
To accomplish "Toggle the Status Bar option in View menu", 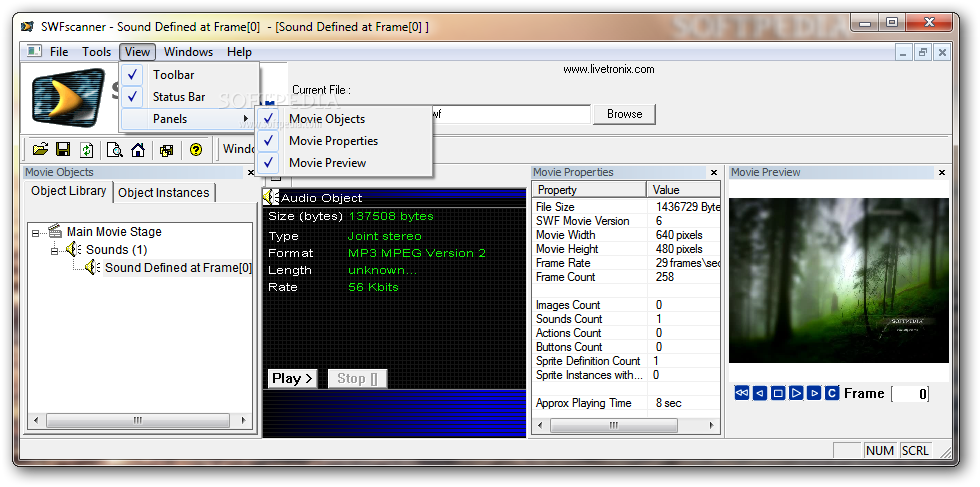I will click(x=189, y=97).
